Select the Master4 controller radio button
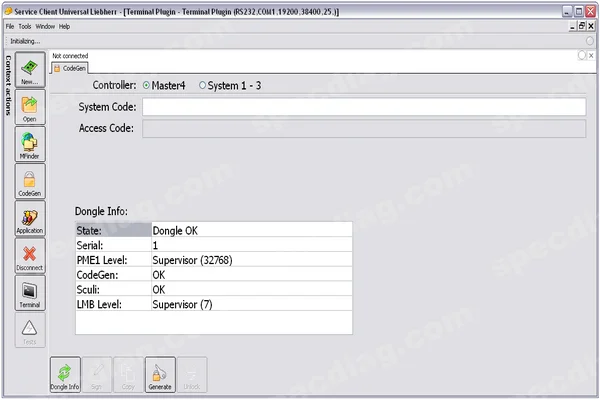This screenshot has height=400, width=600. 146,85
